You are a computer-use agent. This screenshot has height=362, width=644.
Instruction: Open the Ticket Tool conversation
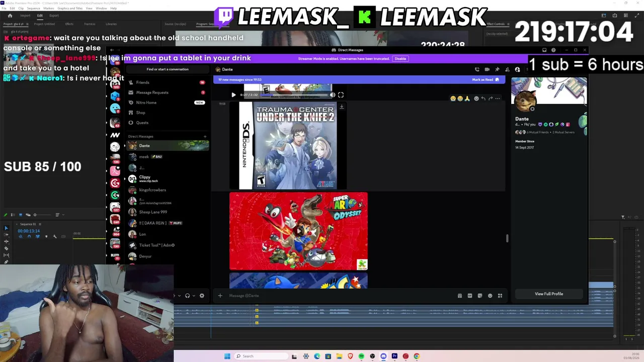pos(168,245)
